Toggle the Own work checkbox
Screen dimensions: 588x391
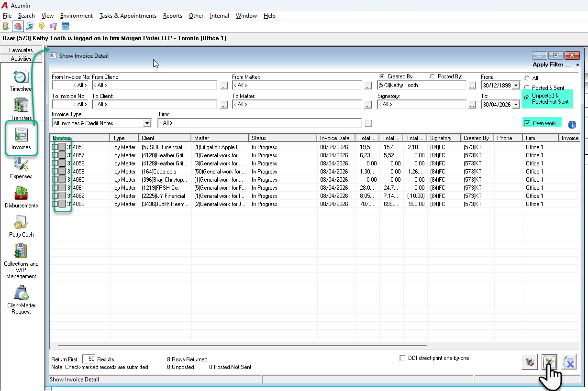click(x=527, y=123)
